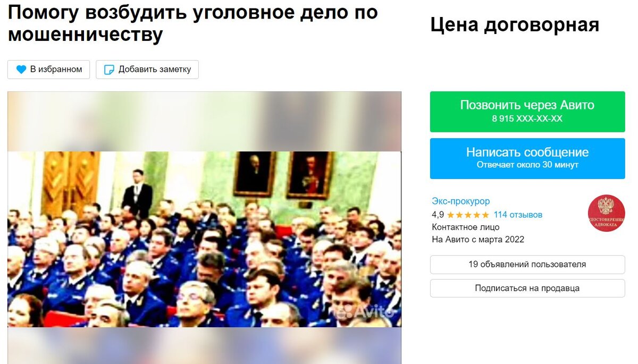
Task: Click the Avito watermark logo on photo
Action: (365, 311)
